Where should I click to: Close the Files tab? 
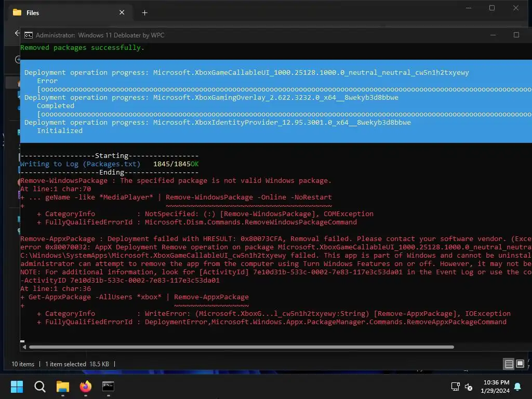122,12
